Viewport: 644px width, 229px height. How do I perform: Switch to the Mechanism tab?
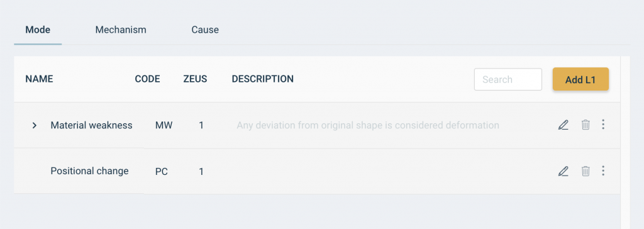tap(121, 30)
